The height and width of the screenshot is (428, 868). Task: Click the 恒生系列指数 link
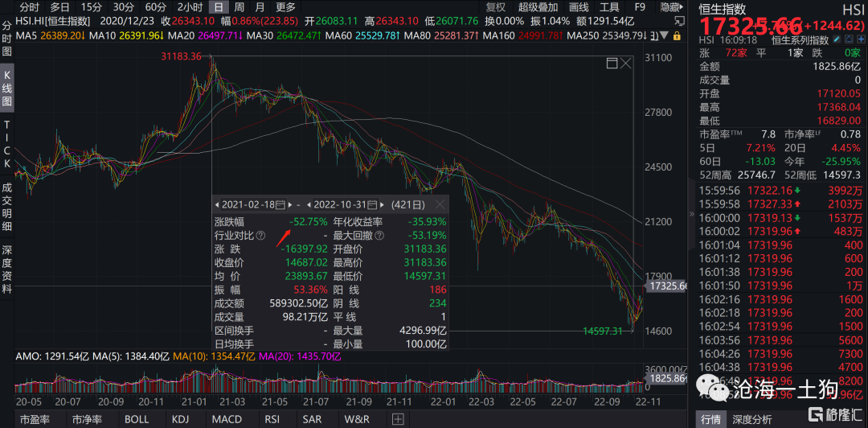[x=800, y=40]
